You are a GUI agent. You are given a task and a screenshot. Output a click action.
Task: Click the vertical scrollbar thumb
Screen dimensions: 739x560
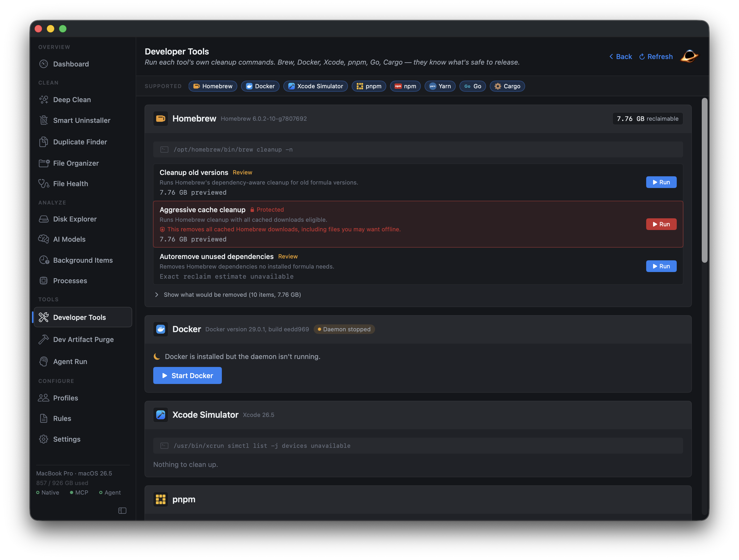705,180
